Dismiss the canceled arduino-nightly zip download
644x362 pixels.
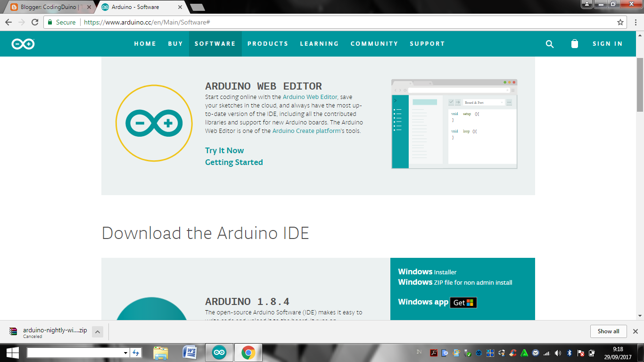pyautogui.click(x=636, y=331)
